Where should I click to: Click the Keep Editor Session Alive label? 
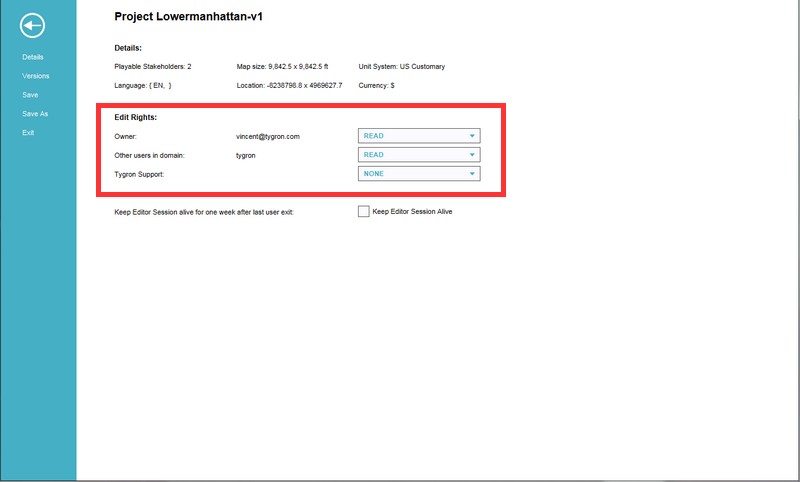(x=412, y=212)
